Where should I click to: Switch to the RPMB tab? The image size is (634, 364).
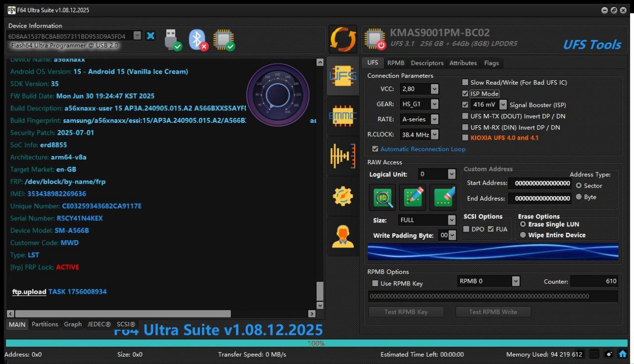pos(396,63)
